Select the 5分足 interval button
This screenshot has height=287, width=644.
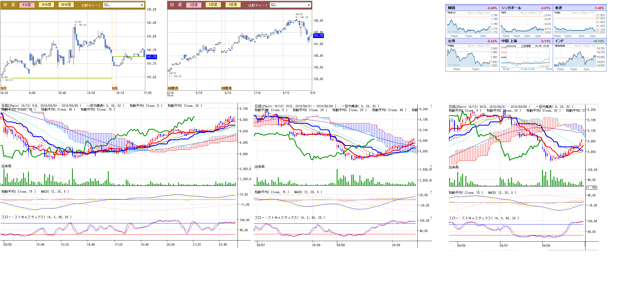(27, 5)
